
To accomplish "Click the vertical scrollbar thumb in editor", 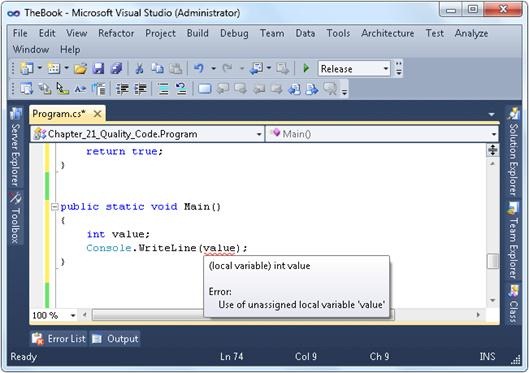I will coord(493,261).
